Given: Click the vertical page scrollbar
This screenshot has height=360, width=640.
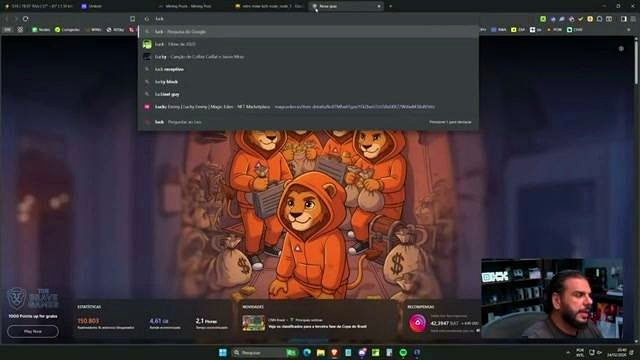Looking at the screenshot, I should pos(636,61).
